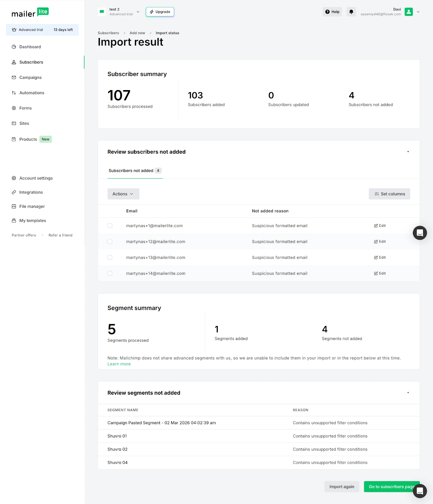433x504 pixels.
Task: Open Campaigns via envelope icon
Action: 14,77
